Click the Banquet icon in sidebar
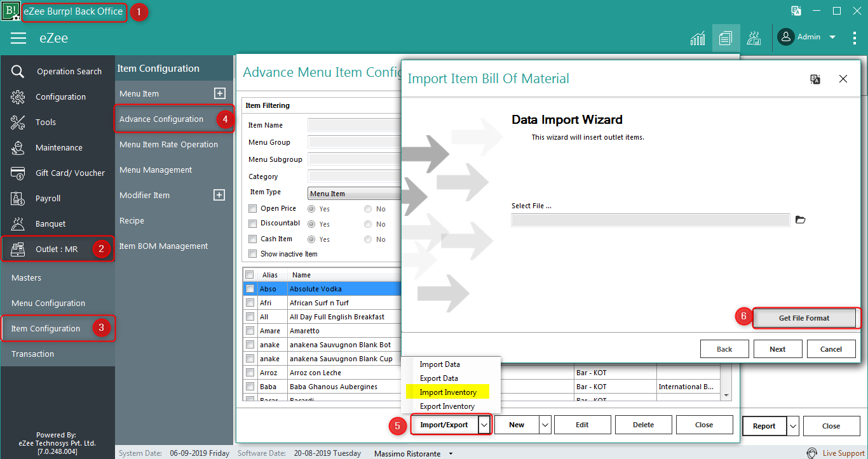This screenshot has width=868, height=459. pos(18,224)
